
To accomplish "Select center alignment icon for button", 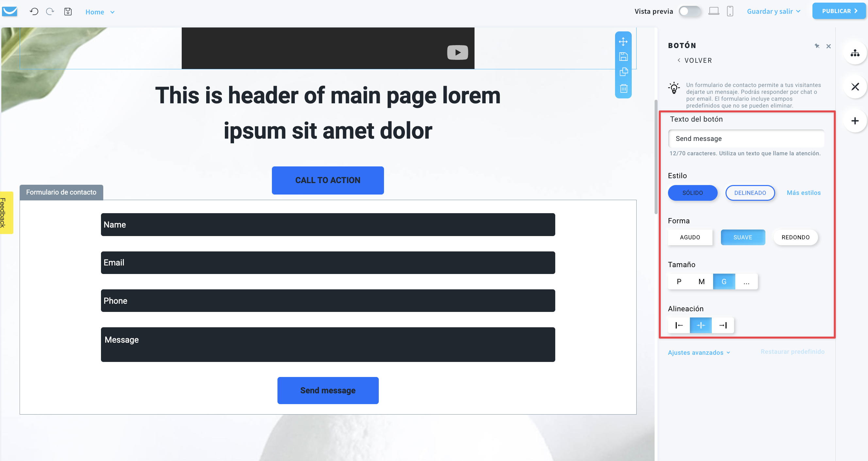I will coord(700,325).
